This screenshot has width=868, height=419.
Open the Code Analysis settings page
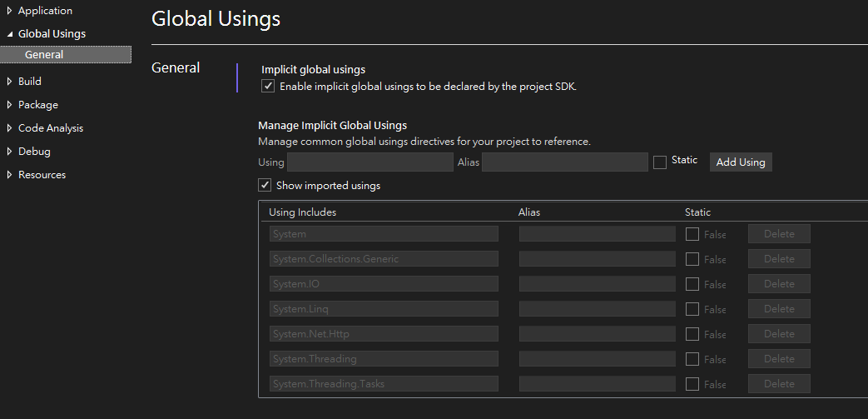click(x=51, y=128)
